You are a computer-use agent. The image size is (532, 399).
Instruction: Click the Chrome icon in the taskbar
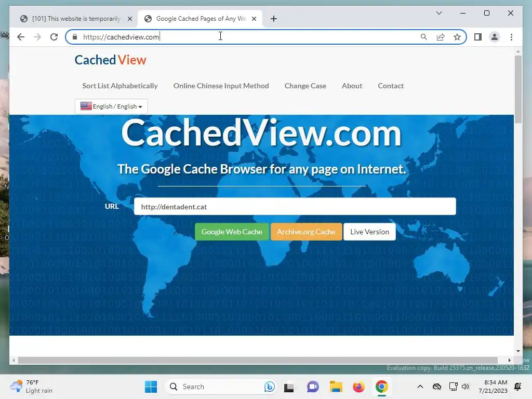(382, 387)
